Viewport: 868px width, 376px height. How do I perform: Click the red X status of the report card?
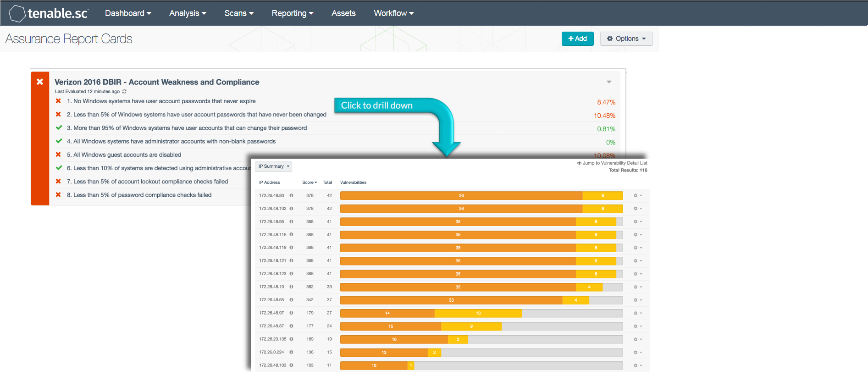point(40,82)
